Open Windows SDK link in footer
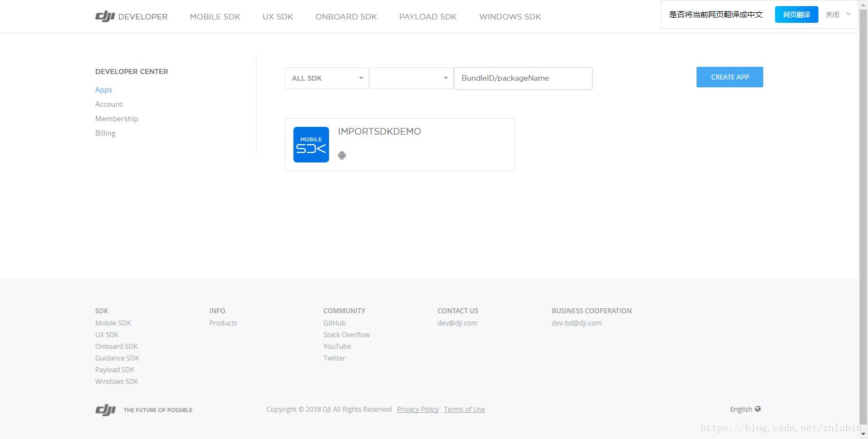 click(x=117, y=381)
